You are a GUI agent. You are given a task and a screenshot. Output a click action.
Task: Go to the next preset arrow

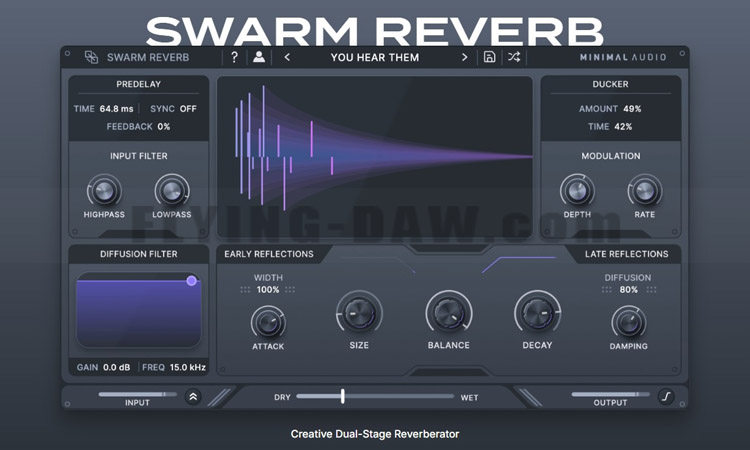[464, 57]
